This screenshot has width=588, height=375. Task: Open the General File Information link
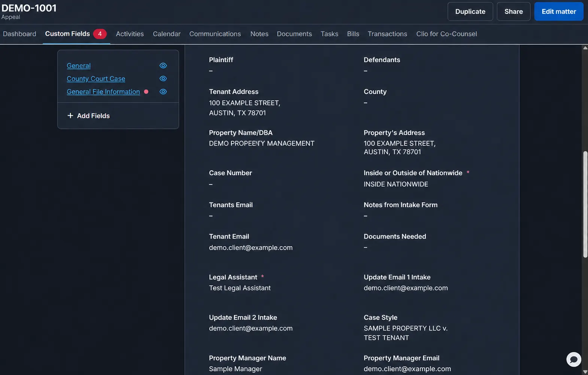coord(103,92)
